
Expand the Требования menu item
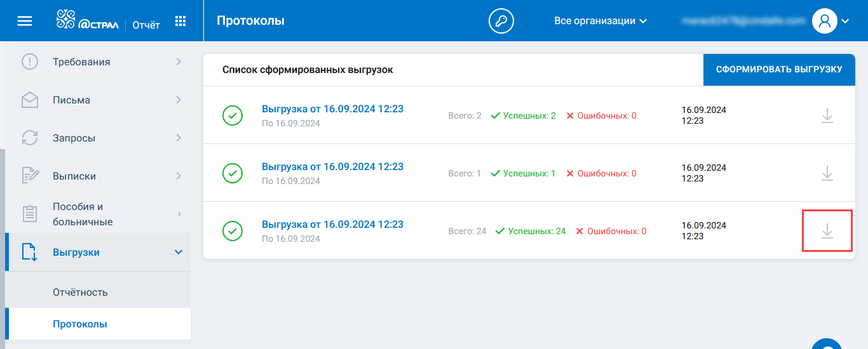pos(102,62)
